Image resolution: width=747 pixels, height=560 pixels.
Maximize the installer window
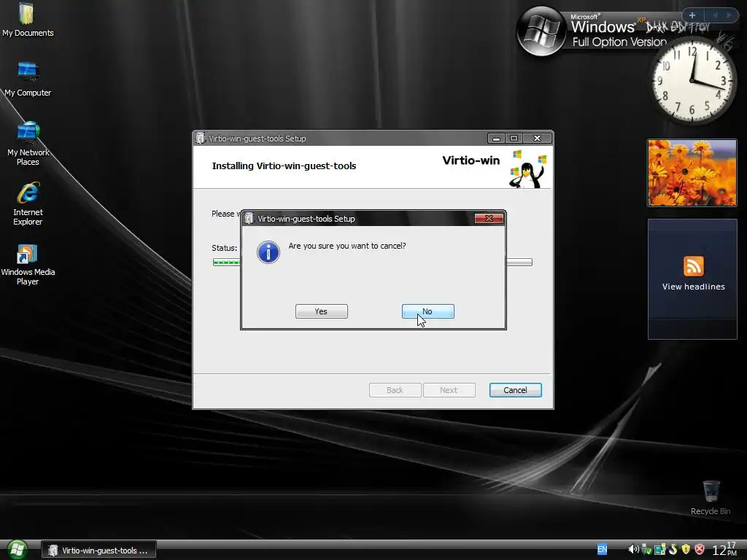514,138
